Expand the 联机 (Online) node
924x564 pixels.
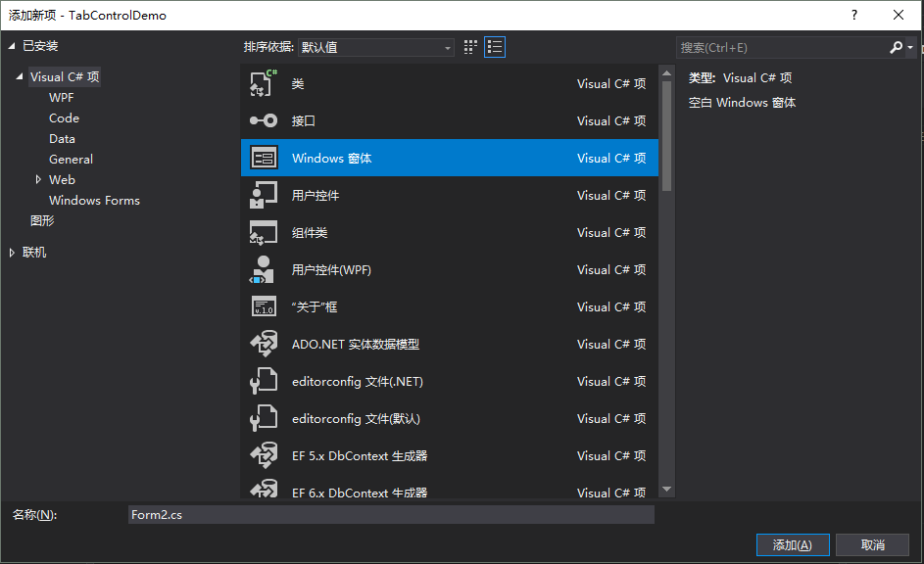tap(13, 252)
